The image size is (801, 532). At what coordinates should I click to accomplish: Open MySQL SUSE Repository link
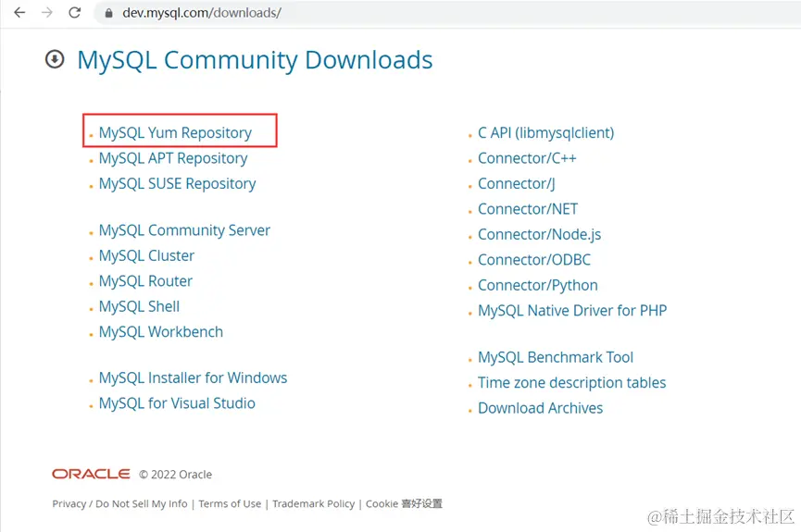point(177,184)
